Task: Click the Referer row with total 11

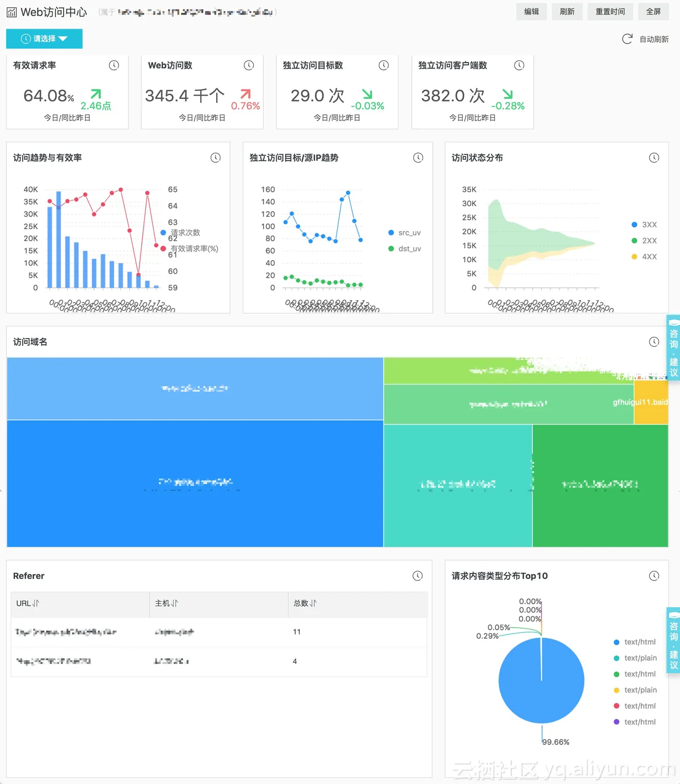Action: (x=219, y=632)
